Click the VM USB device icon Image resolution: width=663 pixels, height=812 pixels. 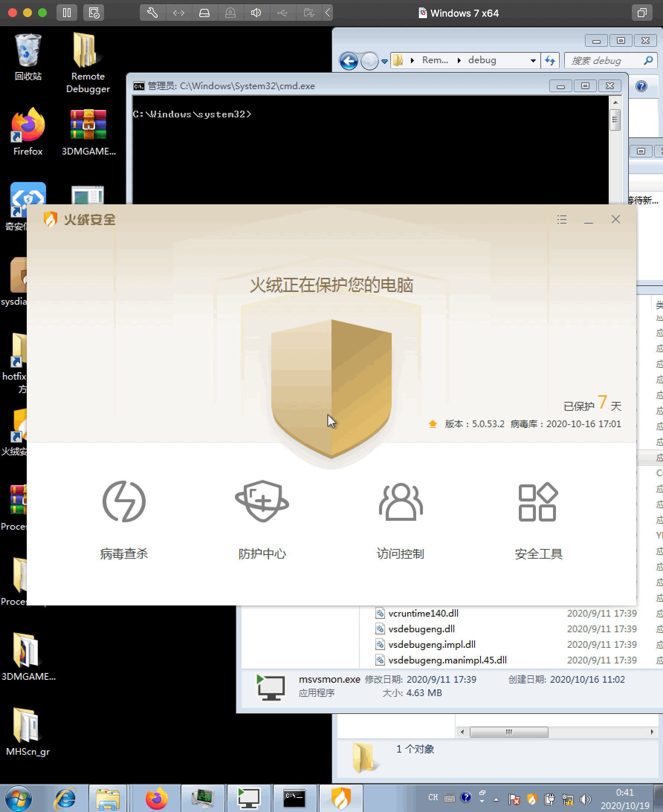coord(282,13)
